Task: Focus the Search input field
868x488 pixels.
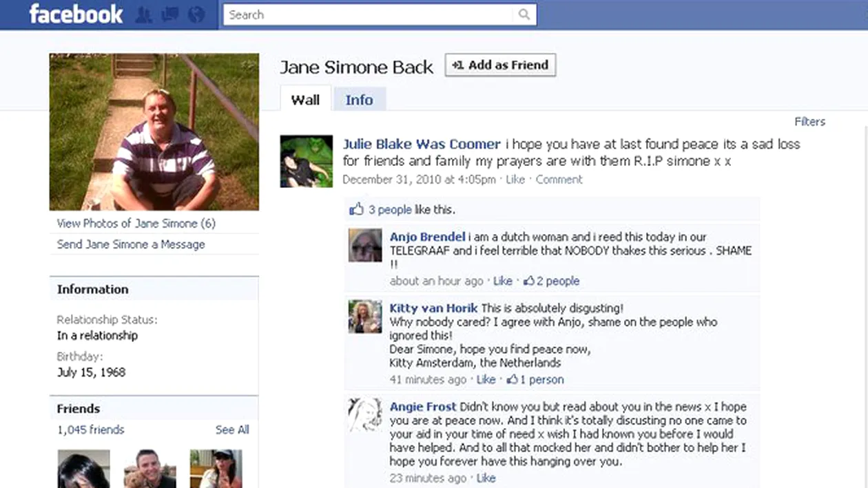Action: click(371, 14)
